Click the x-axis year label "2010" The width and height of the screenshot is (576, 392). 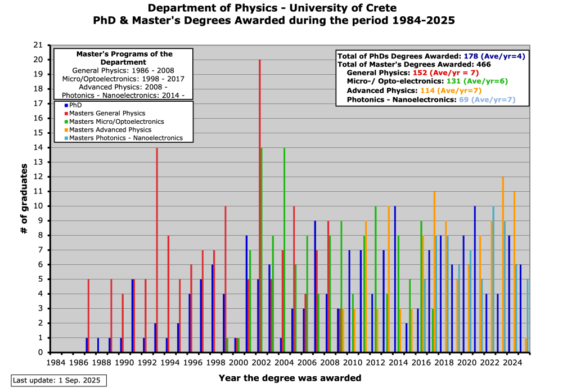(x=353, y=363)
